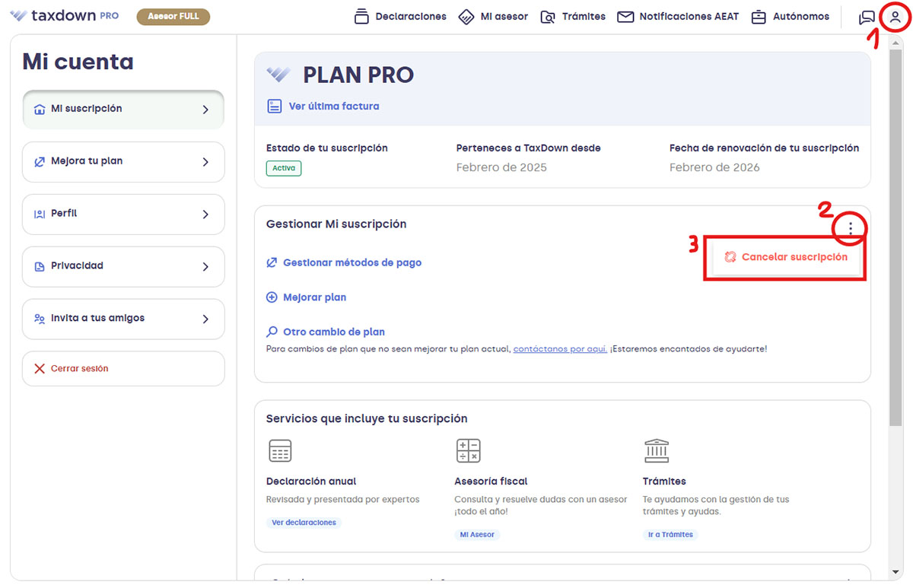The image size is (913, 588).
Task: Click the Otro cambio de plan link
Action: (x=334, y=332)
